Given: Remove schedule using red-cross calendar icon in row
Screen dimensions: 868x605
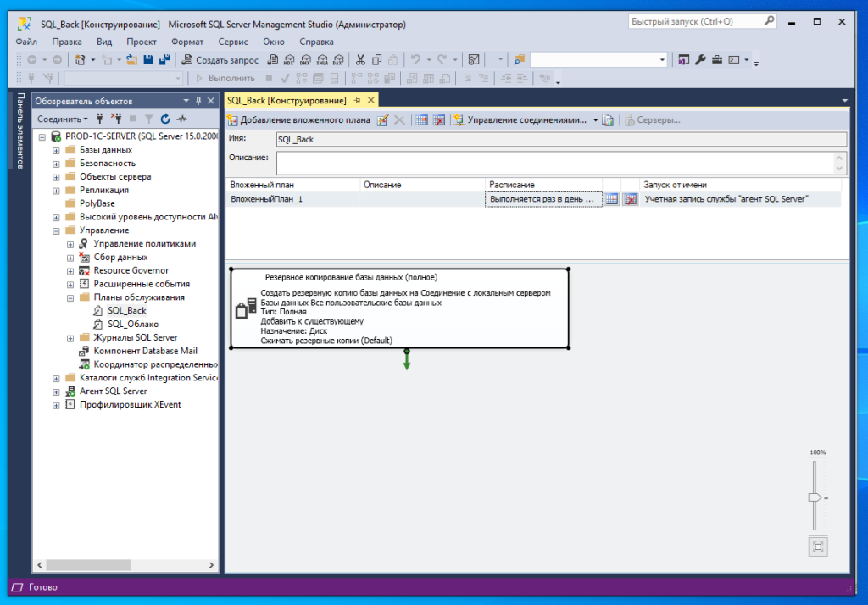Looking at the screenshot, I should [x=630, y=199].
